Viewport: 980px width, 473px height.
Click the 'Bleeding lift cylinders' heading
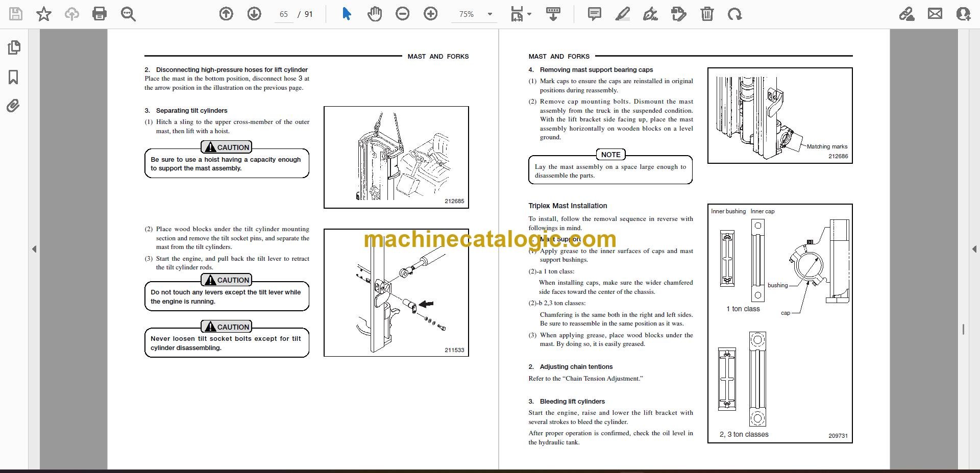point(572,401)
